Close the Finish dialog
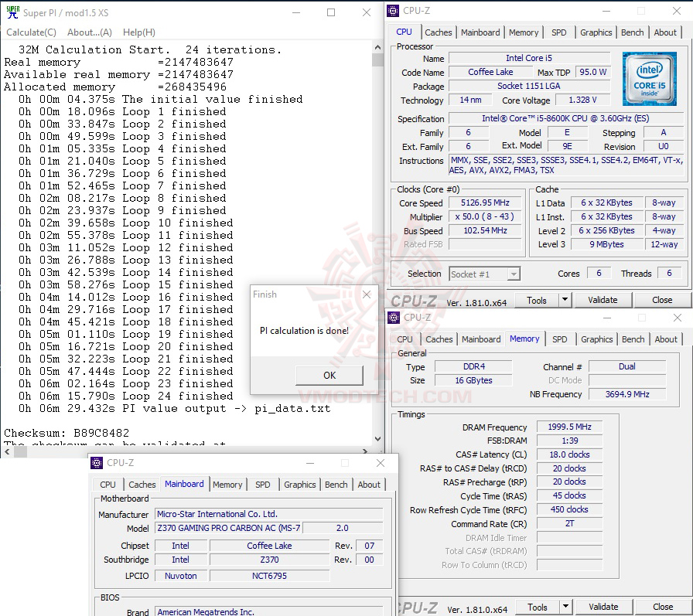This screenshot has height=616, width=693. click(x=367, y=294)
